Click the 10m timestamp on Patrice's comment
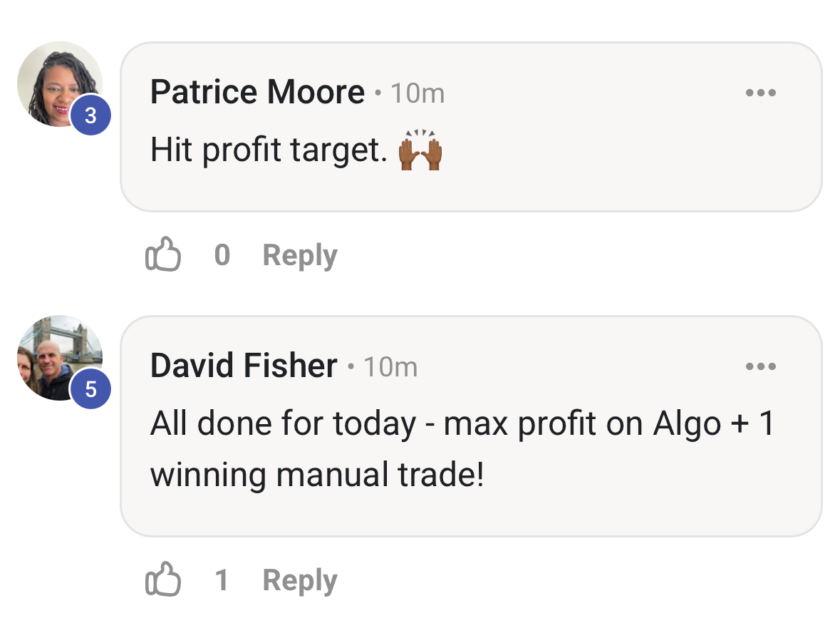This screenshot has height=628, width=840. pyautogui.click(x=418, y=94)
